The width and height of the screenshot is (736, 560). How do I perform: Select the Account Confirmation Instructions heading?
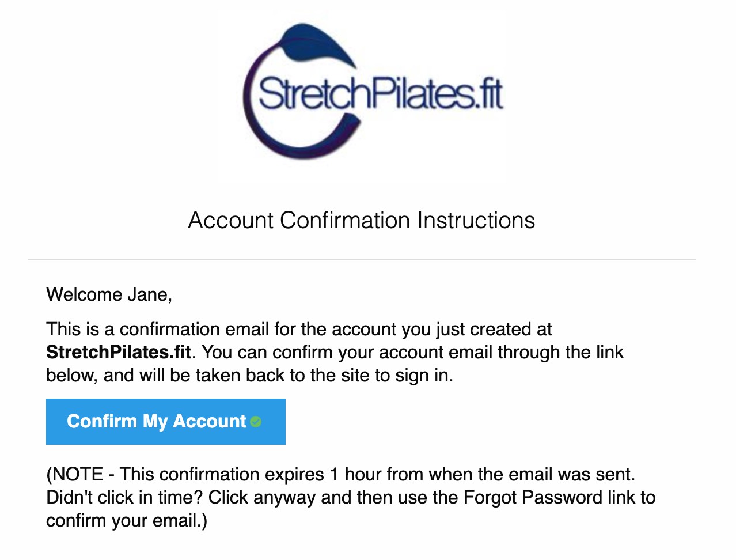(362, 220)
